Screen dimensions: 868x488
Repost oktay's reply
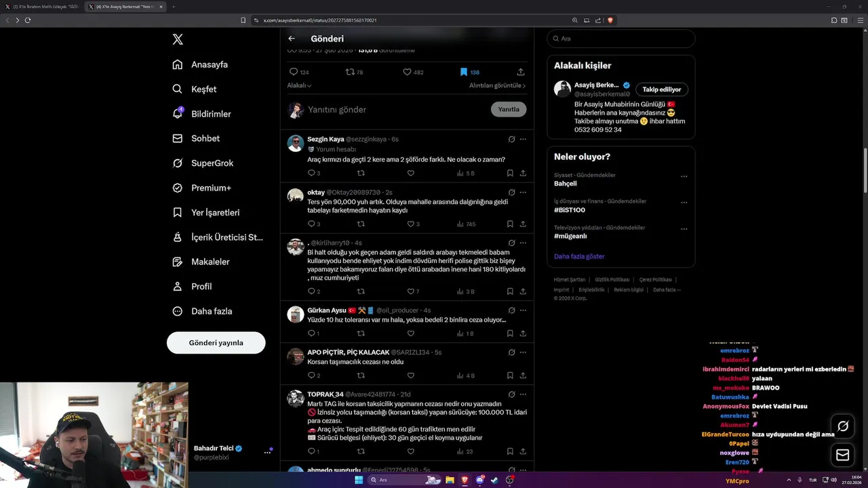click(x=361, y=224)
